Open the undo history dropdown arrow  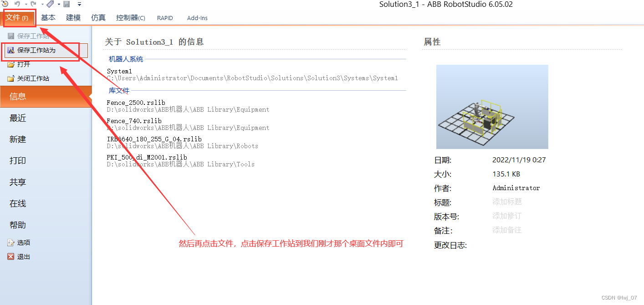[26, 4]
